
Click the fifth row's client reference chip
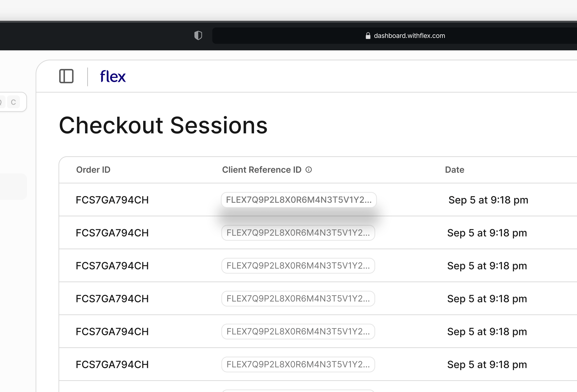[298, 331]
